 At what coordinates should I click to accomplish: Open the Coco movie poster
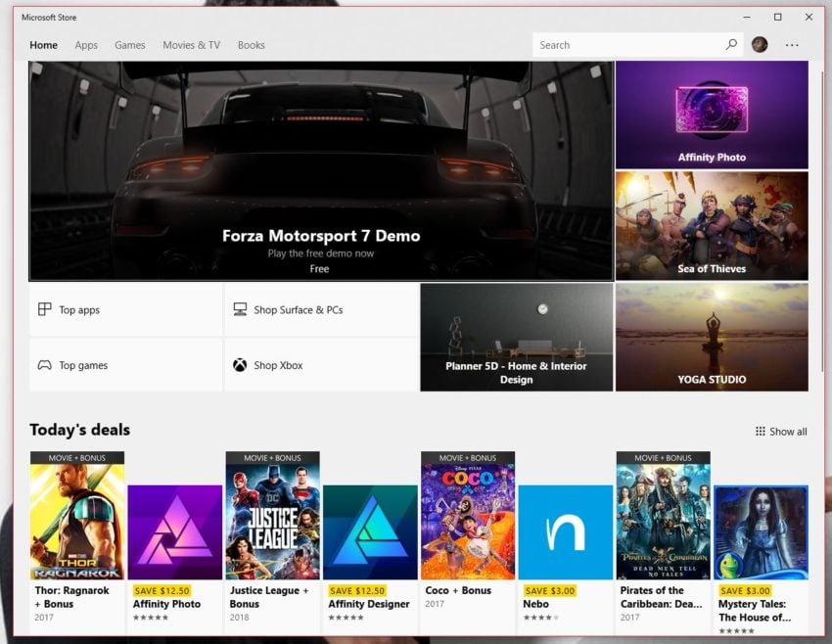[468, 516]
